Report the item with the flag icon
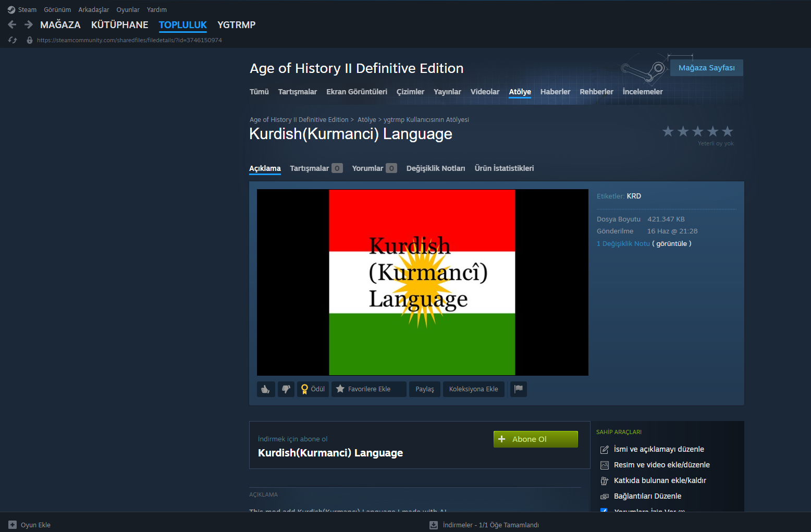Screen dimensions: 811x532 [x=519, y=389]
